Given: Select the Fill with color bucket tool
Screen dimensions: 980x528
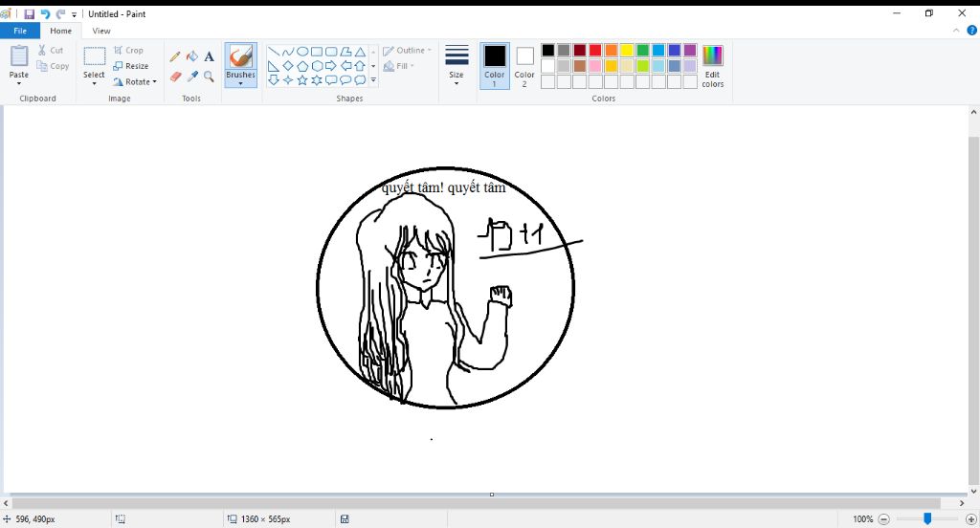Looking at the screenshot, I should coord(192,56).
